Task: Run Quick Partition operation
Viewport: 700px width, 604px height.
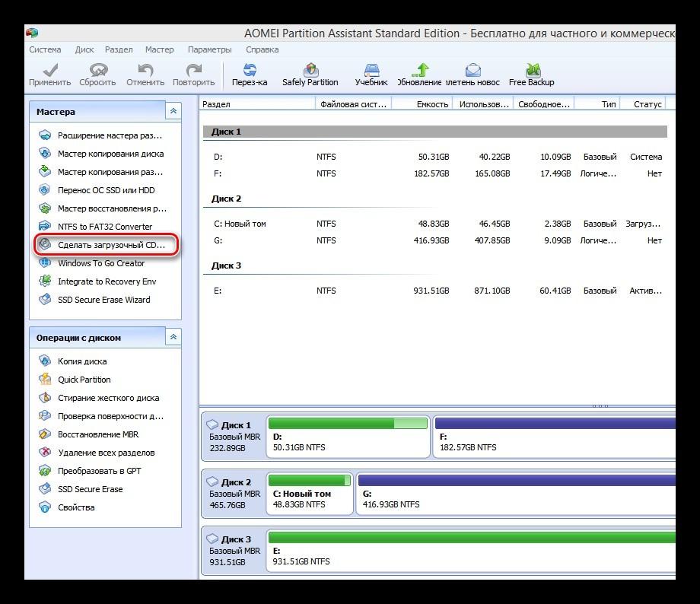Action: click(x=75, y=380)
